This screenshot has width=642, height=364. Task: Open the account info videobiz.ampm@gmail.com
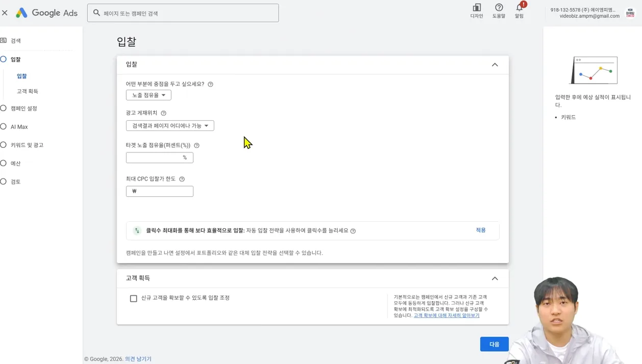click(x=585, y=13)
